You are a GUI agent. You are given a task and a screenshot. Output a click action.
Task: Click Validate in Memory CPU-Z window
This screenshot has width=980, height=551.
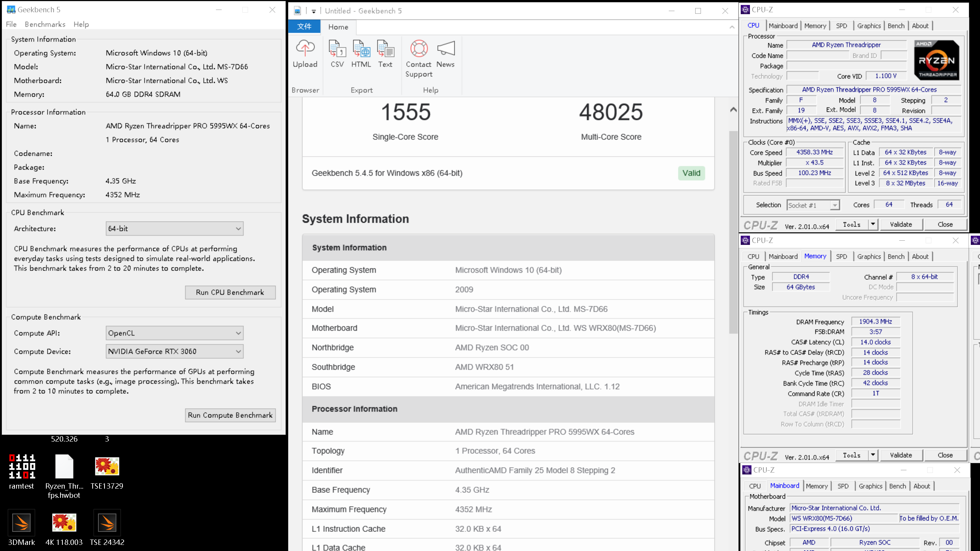pyautogui.click(x=901, y=455)
